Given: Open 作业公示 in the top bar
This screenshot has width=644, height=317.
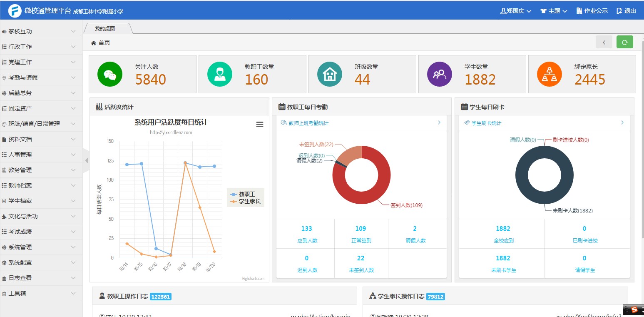Looking at the screenshot, I should pyautogui.click(x=592, y=11).
